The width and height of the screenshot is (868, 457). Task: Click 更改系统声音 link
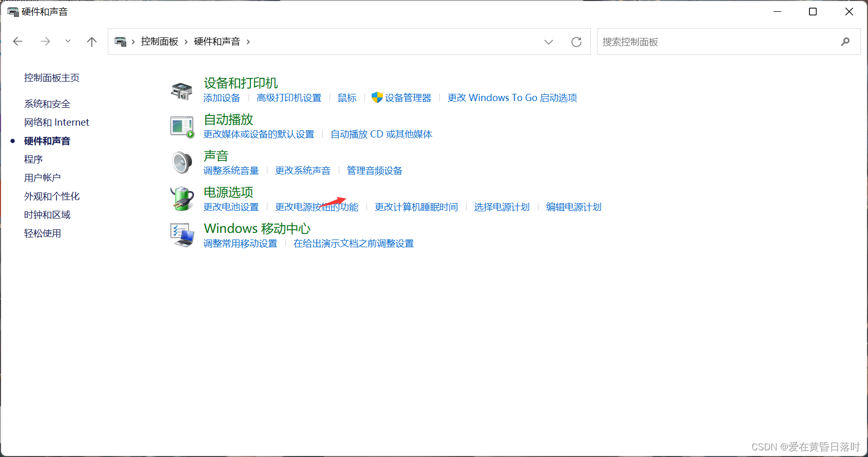(303, 171)
